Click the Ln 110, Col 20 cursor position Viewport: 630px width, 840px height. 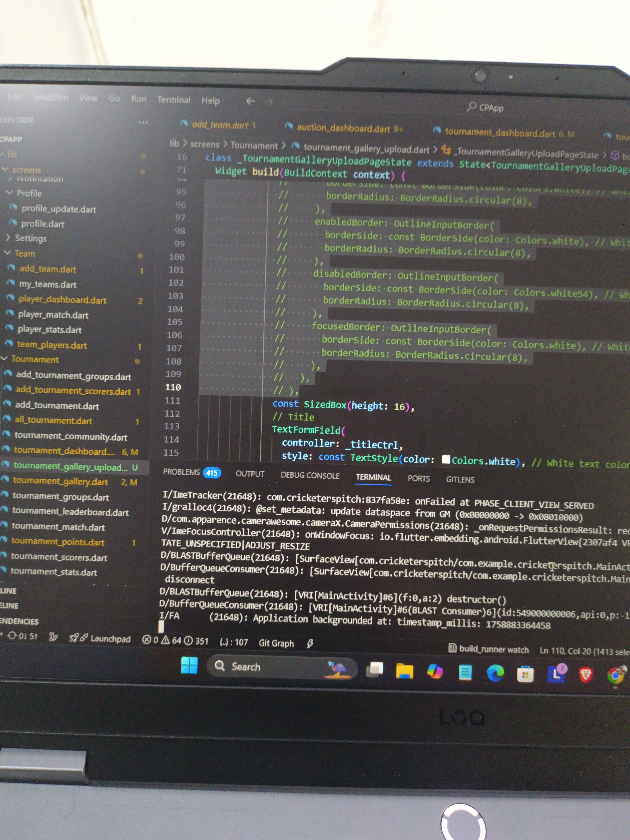(585, 651)
